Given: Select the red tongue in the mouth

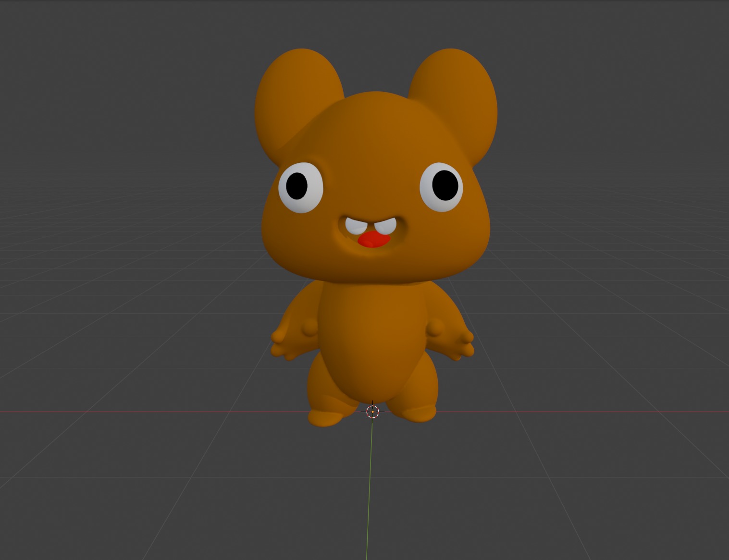Looking at the screenshot, I should point(374,239).
